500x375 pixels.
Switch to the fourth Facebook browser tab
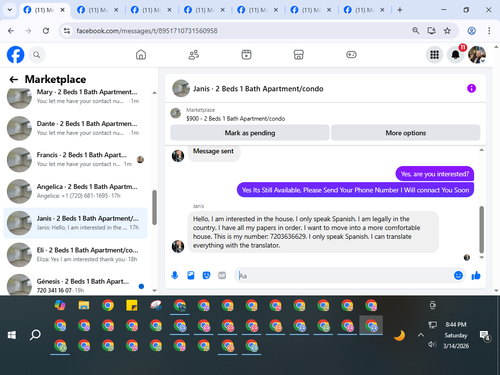(x=204, y=10)
